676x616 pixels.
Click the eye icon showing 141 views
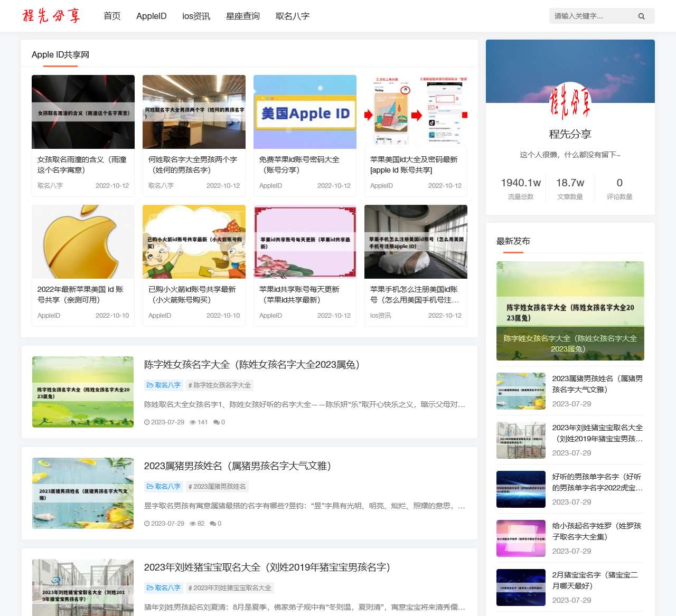point(193,422)
